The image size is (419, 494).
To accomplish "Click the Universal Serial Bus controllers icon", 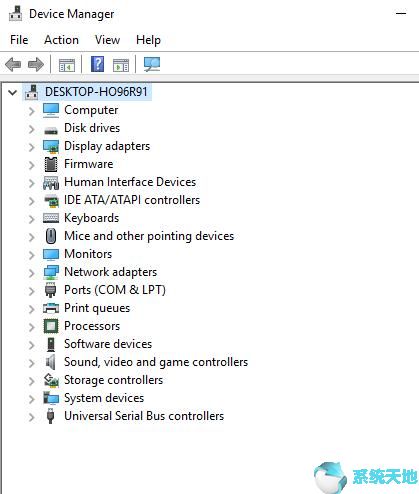I will coord(51,416).
